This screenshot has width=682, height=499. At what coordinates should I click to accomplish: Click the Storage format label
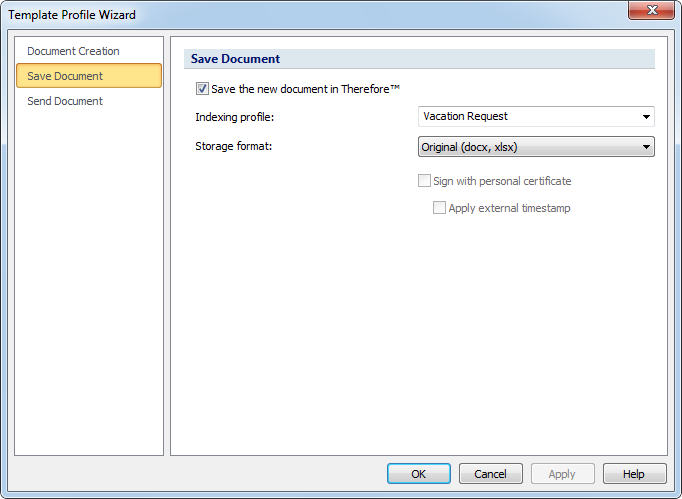coord(233,147)
